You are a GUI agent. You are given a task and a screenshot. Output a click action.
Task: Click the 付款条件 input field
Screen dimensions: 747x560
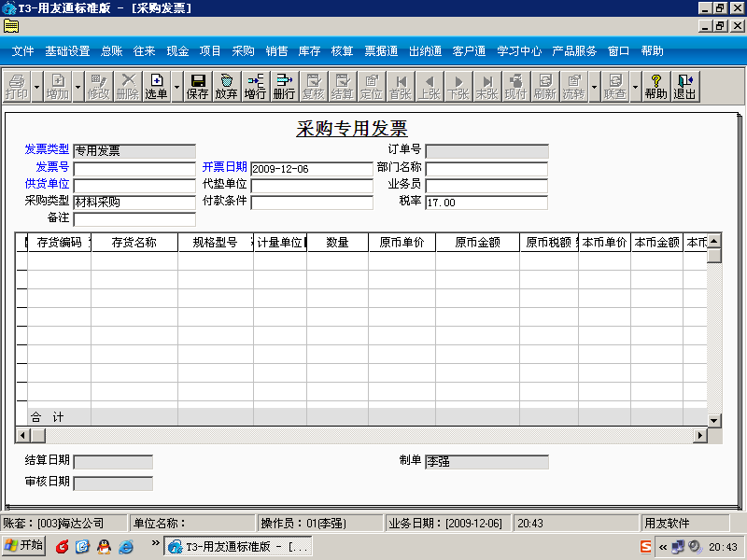tap(312, 203)
